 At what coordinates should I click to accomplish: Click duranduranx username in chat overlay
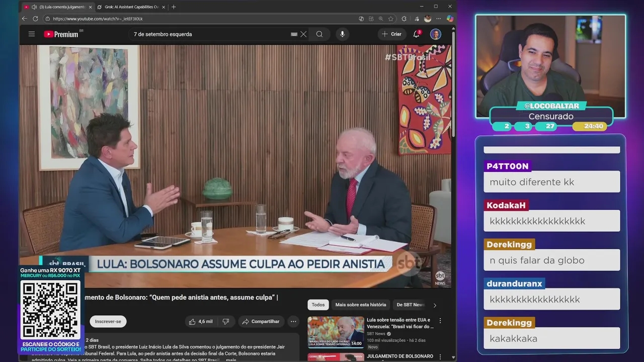coord(515,284)
